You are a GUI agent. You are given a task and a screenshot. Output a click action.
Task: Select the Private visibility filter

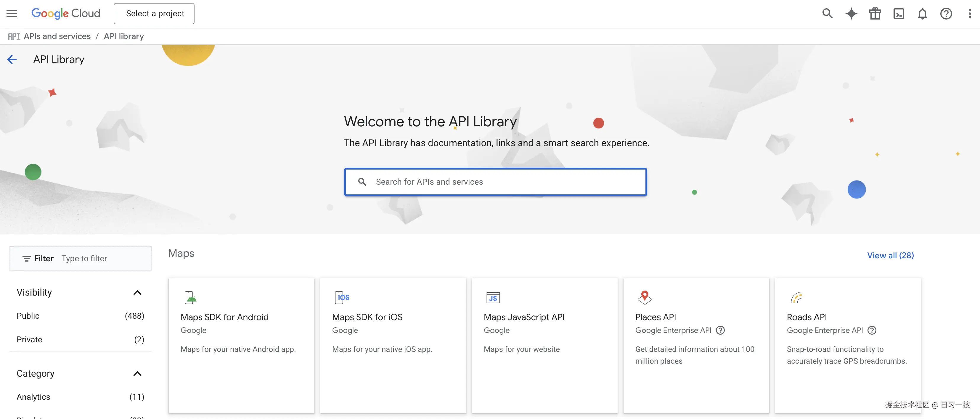tap(29, 339)
